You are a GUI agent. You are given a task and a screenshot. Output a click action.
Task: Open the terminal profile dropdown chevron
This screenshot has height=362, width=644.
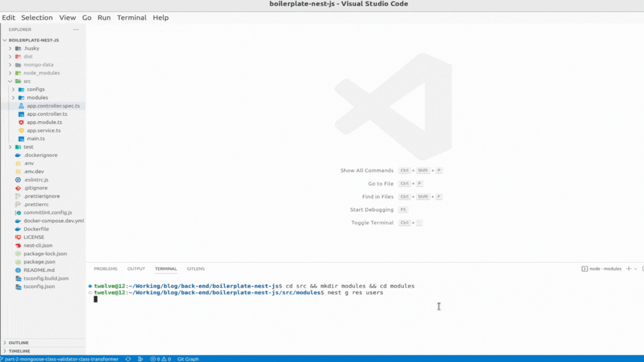pos(636,269)
